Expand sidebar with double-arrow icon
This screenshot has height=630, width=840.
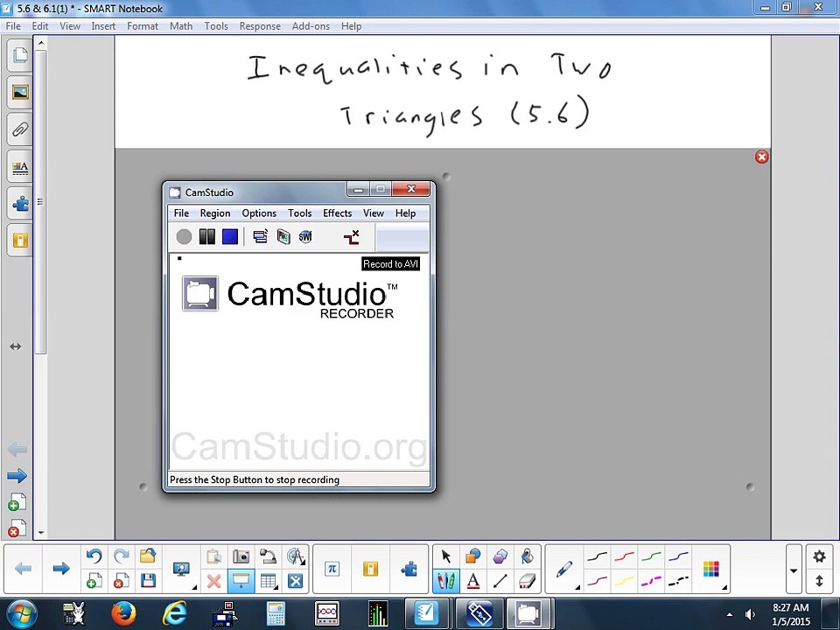(x=16, y=346)
